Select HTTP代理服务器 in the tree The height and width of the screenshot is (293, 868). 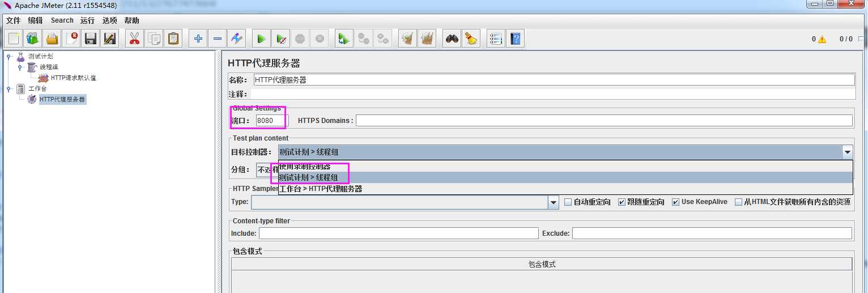click(62, 100)
